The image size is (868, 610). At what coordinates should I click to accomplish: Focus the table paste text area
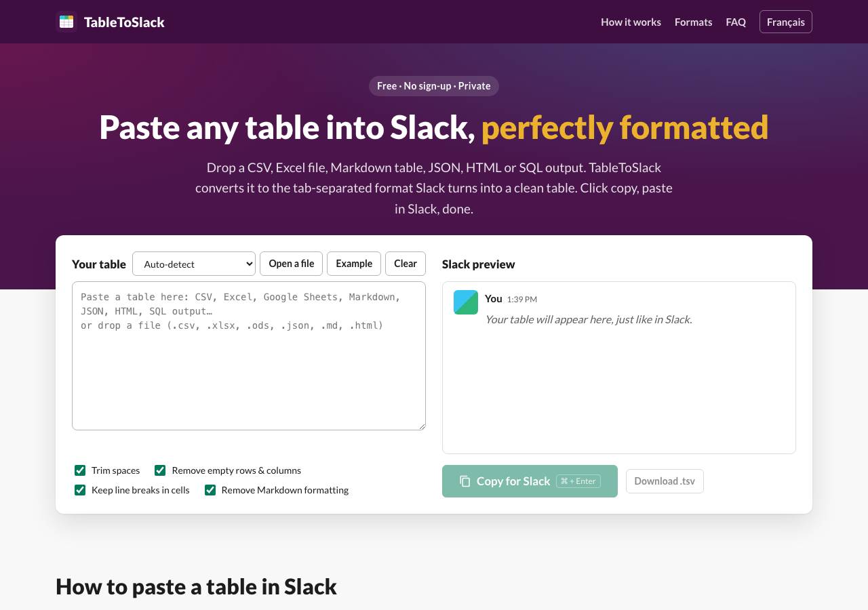(249, 356)
